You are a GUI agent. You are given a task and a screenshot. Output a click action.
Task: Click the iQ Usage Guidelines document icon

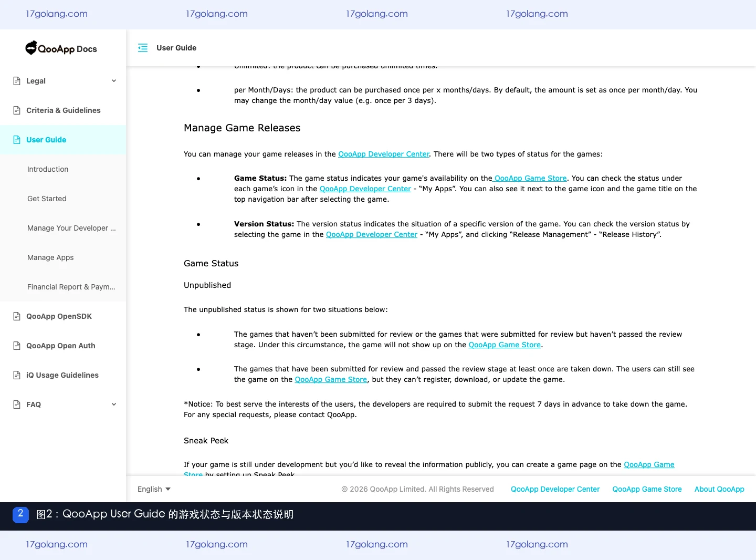point(17,375)
